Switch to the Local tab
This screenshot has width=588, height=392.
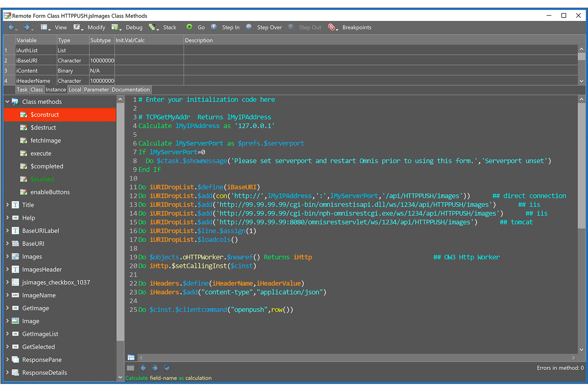pos(75,89)
